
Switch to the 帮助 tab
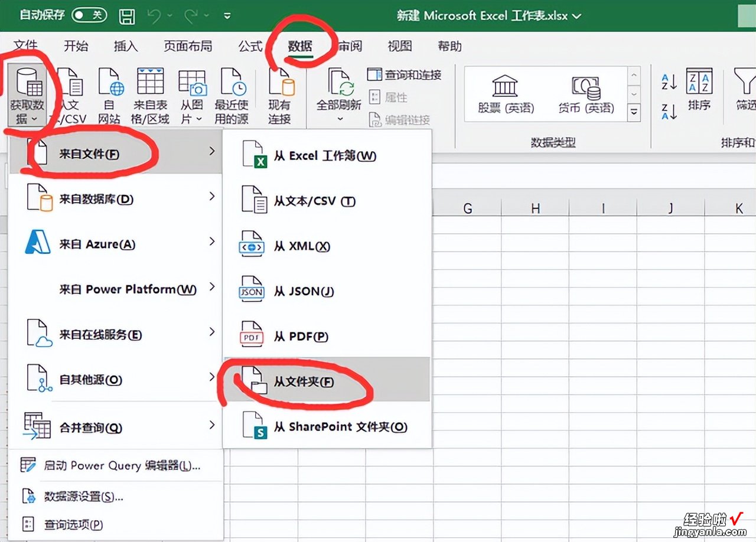point(449,46)
